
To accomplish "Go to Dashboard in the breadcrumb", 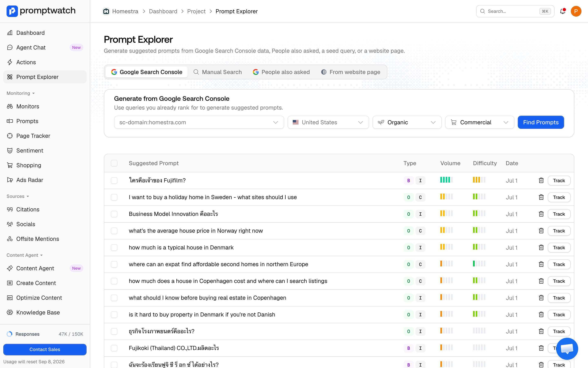I will 163,11.
